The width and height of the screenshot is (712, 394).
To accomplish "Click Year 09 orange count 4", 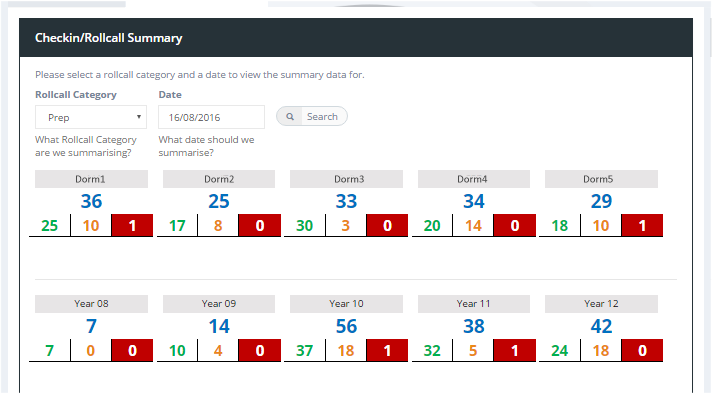I will 218,350.
